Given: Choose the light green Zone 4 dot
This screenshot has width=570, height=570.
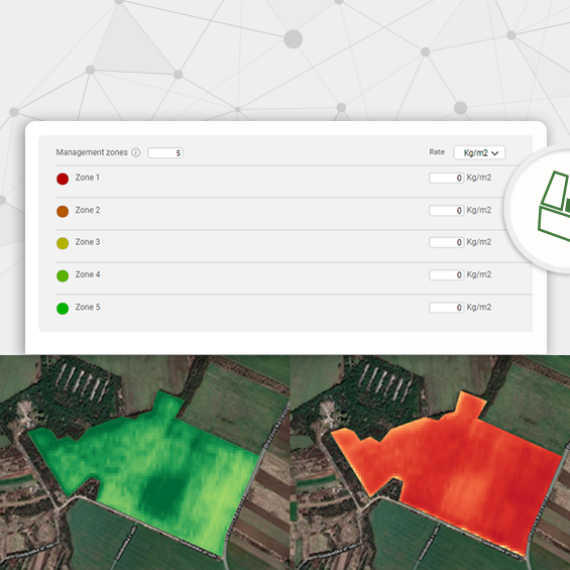Looking at the screenshot, I should click(63, 276).
